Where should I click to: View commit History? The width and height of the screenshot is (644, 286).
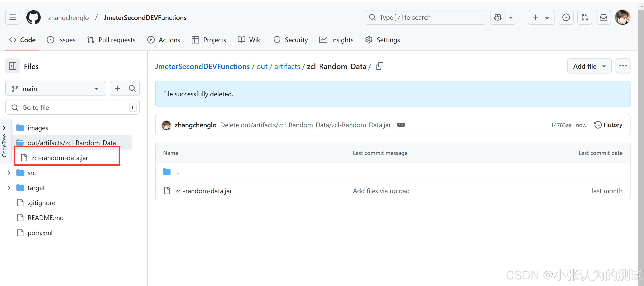click(608, 125)
